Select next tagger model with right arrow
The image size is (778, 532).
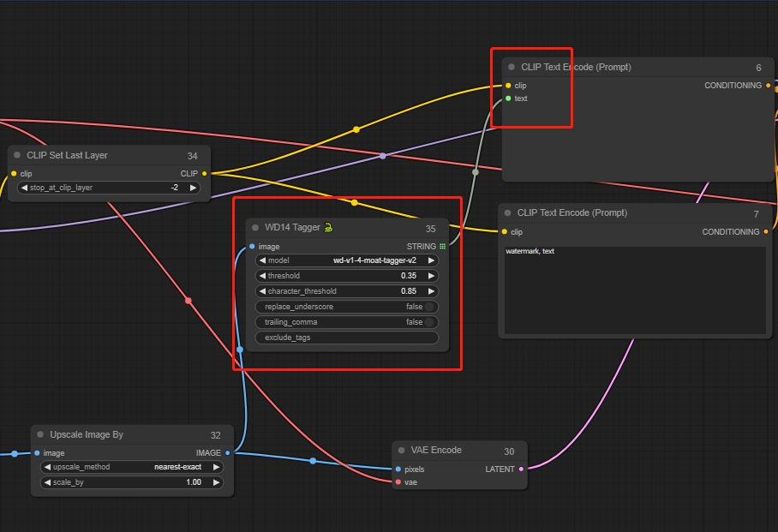(x=431, y=260)
